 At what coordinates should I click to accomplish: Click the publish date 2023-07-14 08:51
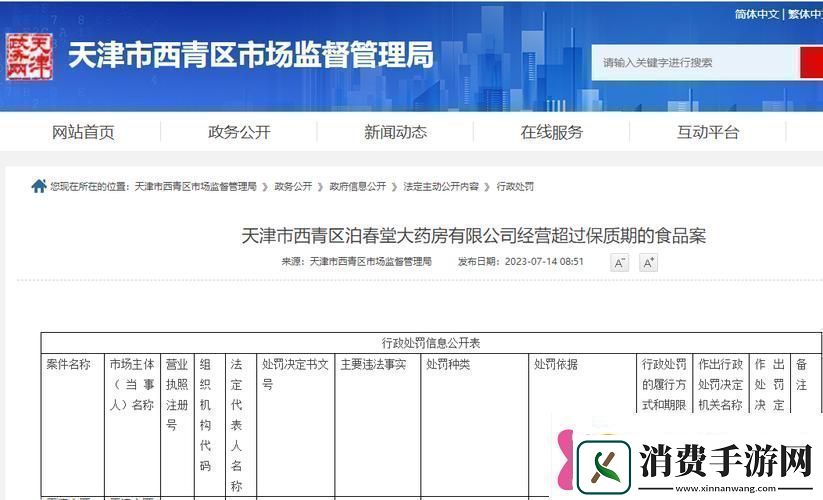[544, 261]
